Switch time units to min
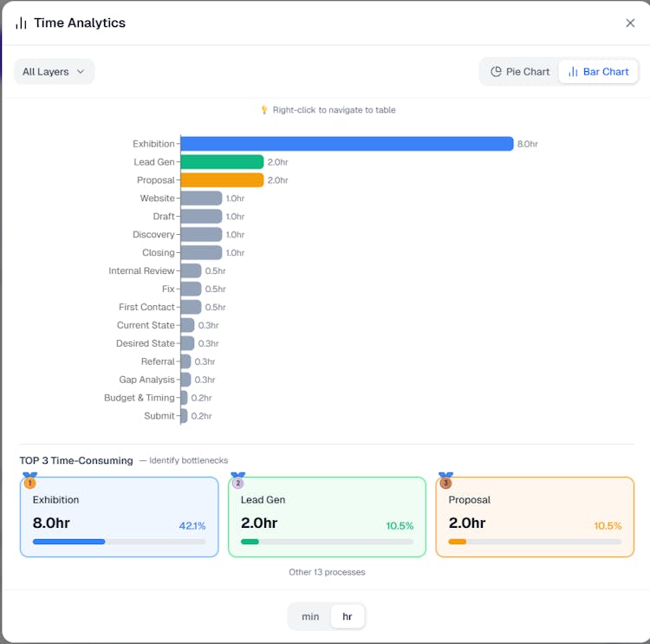Screen dimensions: 650x644 (x=310, y=616)
